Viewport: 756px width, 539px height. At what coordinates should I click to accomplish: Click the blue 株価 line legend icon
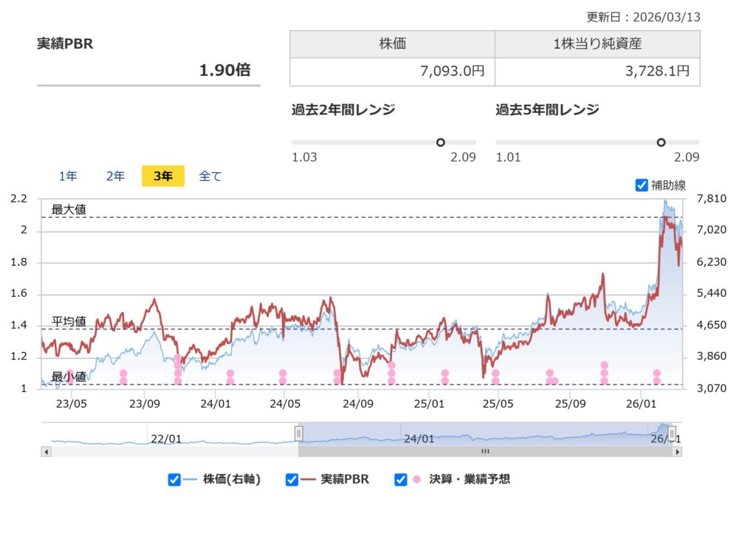[x=190, y=480]
